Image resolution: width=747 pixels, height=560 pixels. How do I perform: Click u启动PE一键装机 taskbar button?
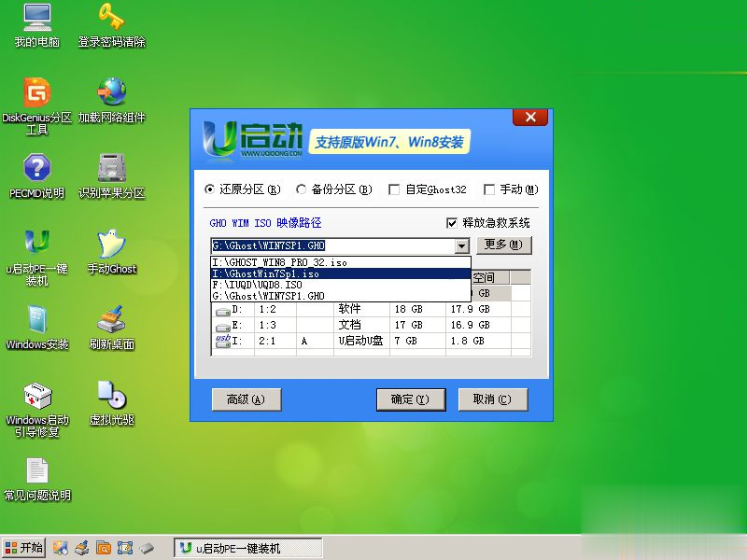click(247, 548)
